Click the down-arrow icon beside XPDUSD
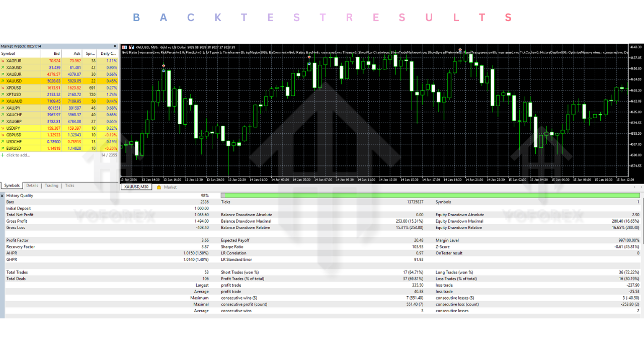644x362 pixels. [x=3, y=87]
